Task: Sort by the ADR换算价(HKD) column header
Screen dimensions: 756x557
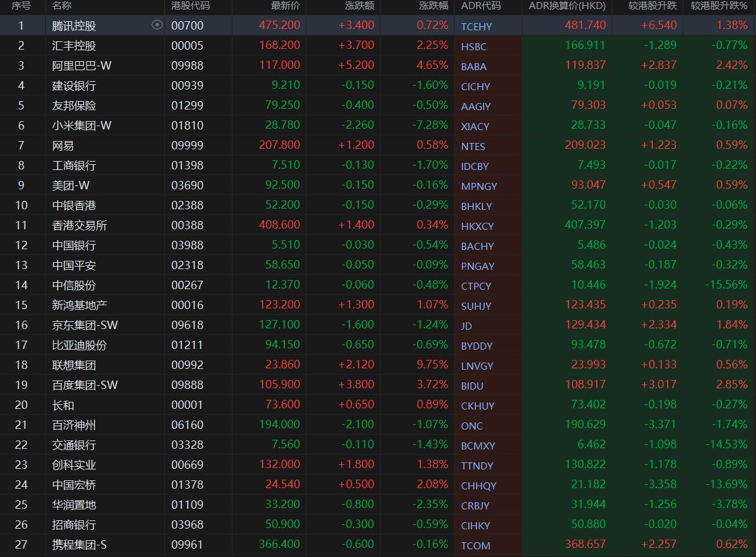Action: 567,5
